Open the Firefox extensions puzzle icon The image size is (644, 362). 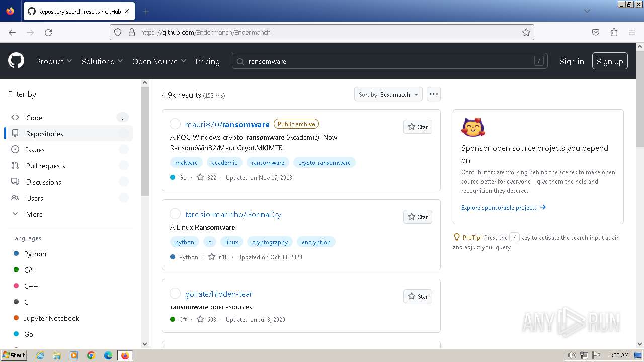pyautogui.click(x=614, y=32)
